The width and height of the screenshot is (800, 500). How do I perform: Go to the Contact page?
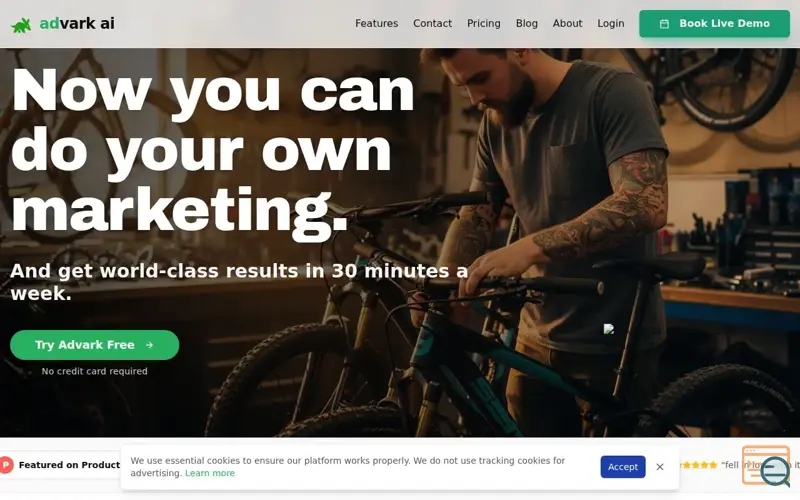coord(433,23)
